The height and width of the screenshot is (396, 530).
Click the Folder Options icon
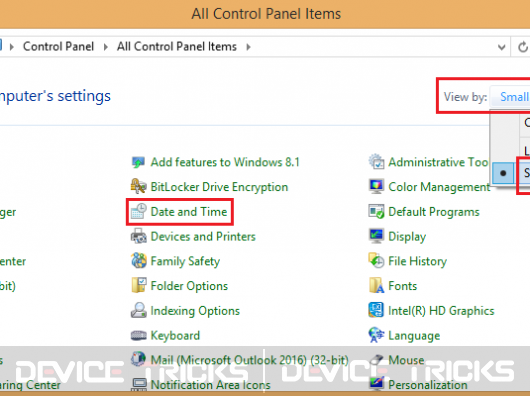(139, 286)
